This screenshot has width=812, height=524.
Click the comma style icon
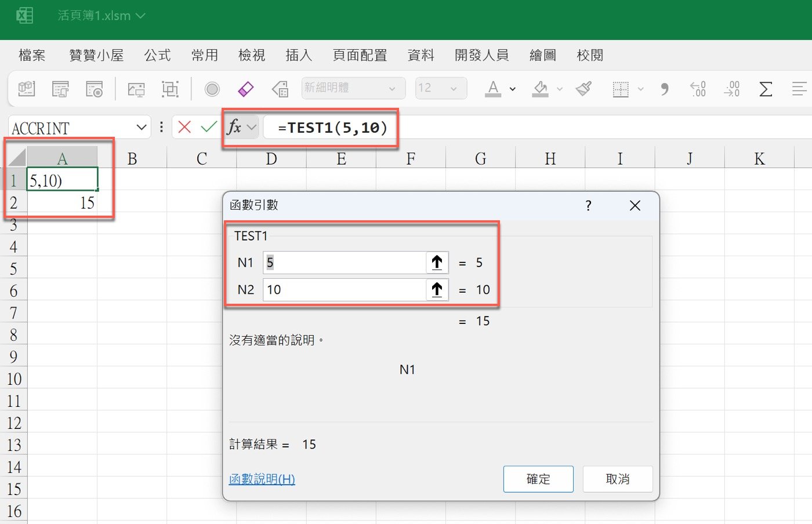665,89
